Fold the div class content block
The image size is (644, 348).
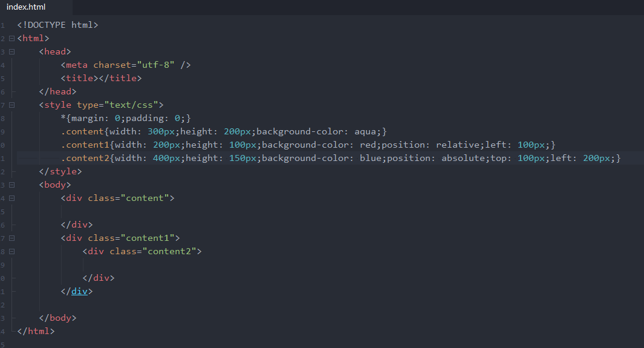[12, 199]
